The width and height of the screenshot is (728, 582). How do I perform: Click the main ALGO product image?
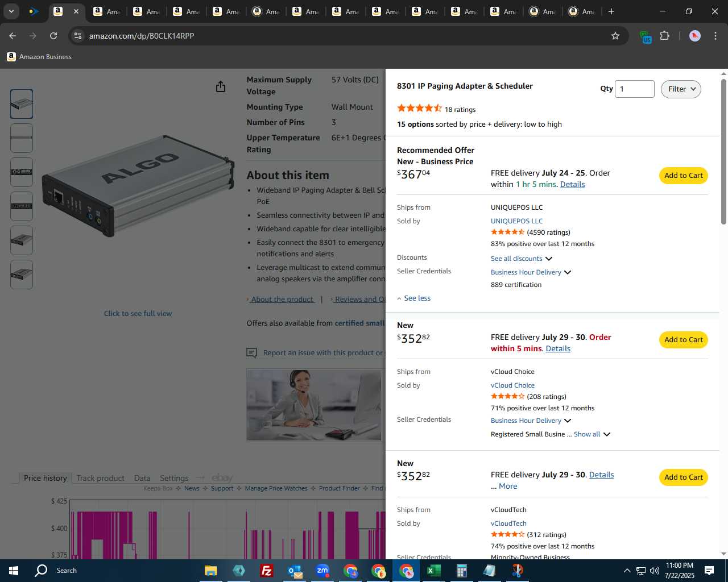(138, 186)
